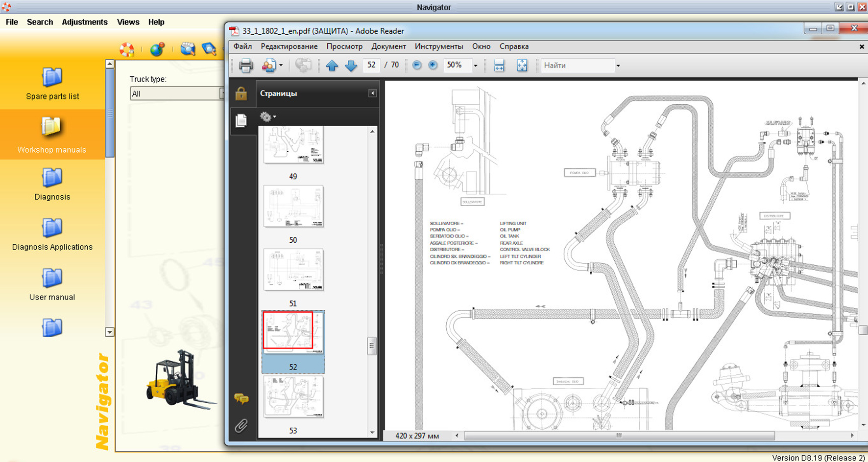Collapse the Страницы panel

click(x=372, y=93)
